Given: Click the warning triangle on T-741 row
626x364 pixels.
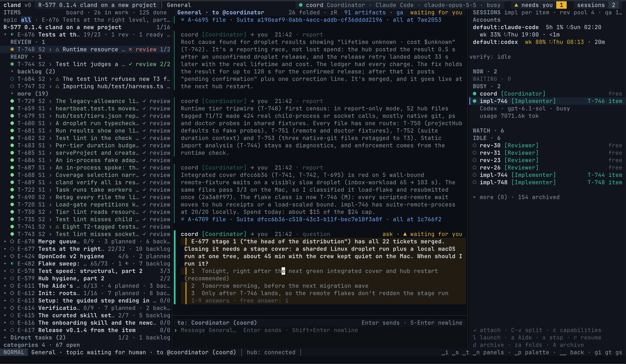Looking at the screenshot, I should 57,227.
